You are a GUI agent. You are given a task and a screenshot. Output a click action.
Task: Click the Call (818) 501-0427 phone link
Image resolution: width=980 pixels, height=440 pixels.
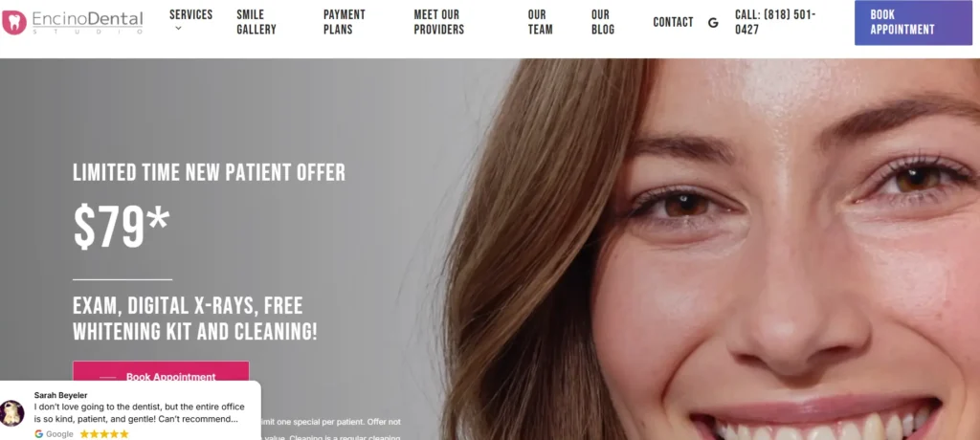(775, 22)
